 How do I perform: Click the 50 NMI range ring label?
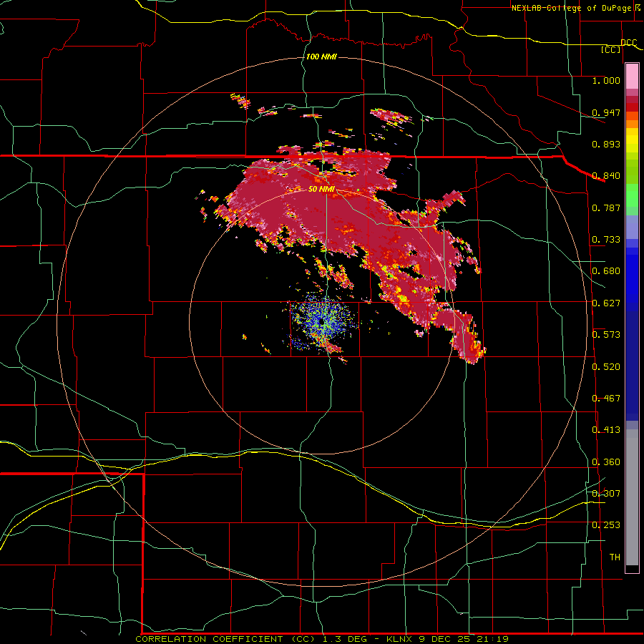tap(321, 190)
